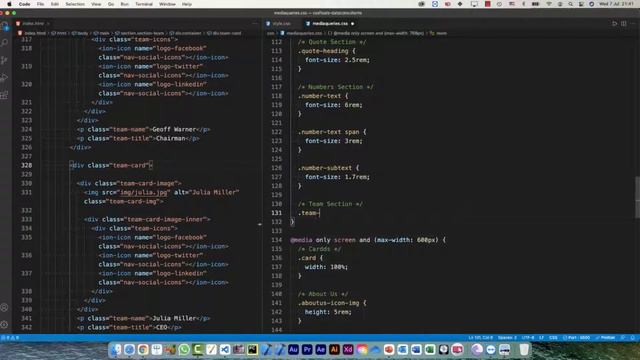
Task: Open the notifications bell in the status bar
Action: tap(633, 338)
